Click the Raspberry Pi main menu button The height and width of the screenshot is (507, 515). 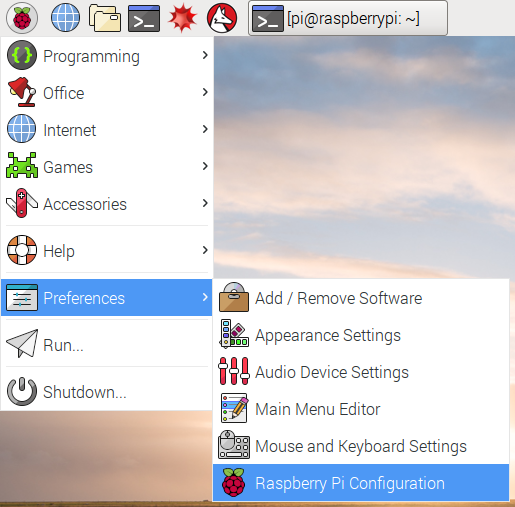[22, 18]
